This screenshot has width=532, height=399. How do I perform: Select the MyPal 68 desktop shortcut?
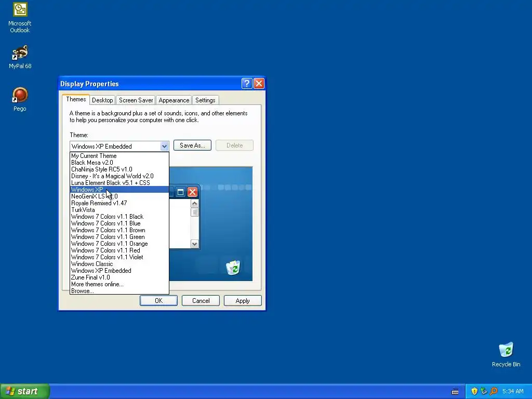click(x=20, y=57)
